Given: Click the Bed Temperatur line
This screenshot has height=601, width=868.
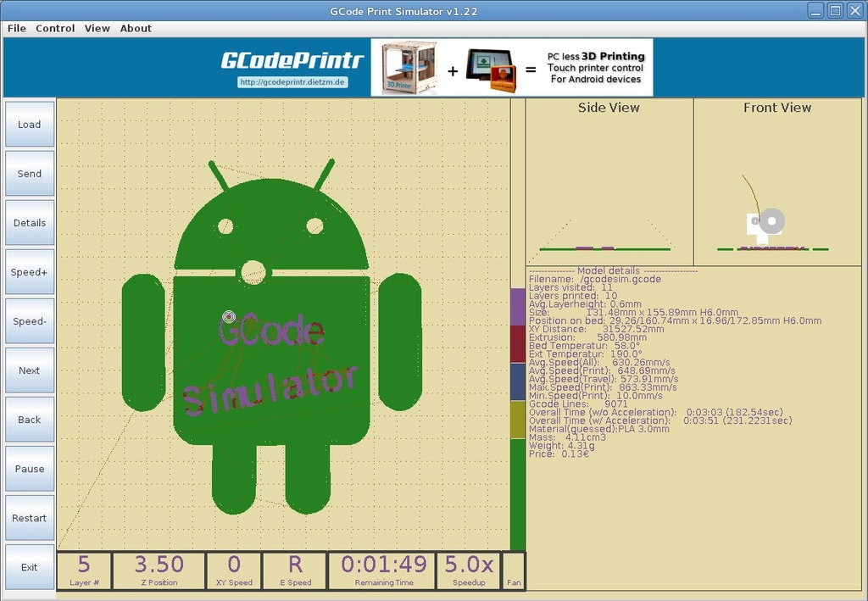Looking at the screenshot, I should [581, 345].
